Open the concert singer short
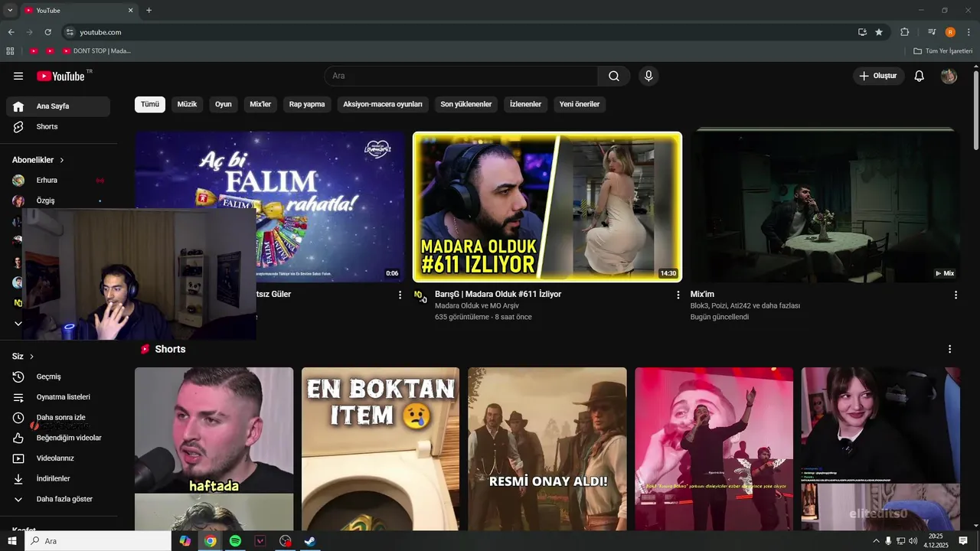Screen dimensions: 980x551 click(714, 448)
